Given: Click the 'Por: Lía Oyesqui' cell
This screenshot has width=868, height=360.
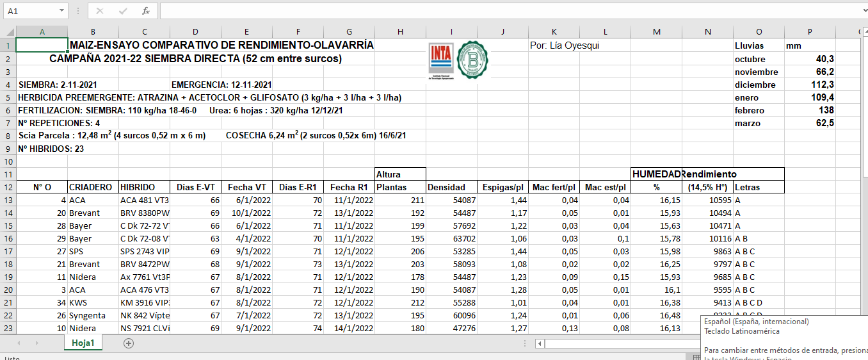Looking at the screenshot, I should pos(565,45).
